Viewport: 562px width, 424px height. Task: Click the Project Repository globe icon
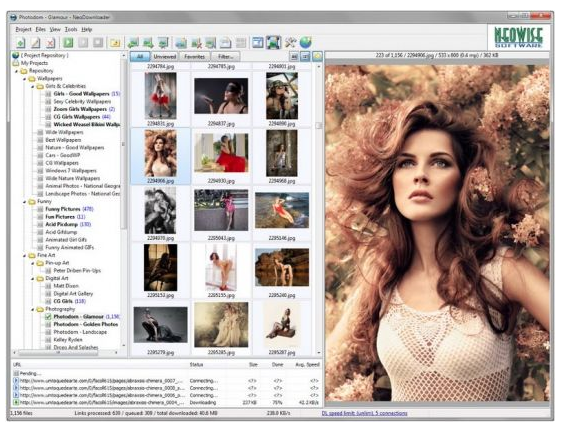(x=15, y=55)
